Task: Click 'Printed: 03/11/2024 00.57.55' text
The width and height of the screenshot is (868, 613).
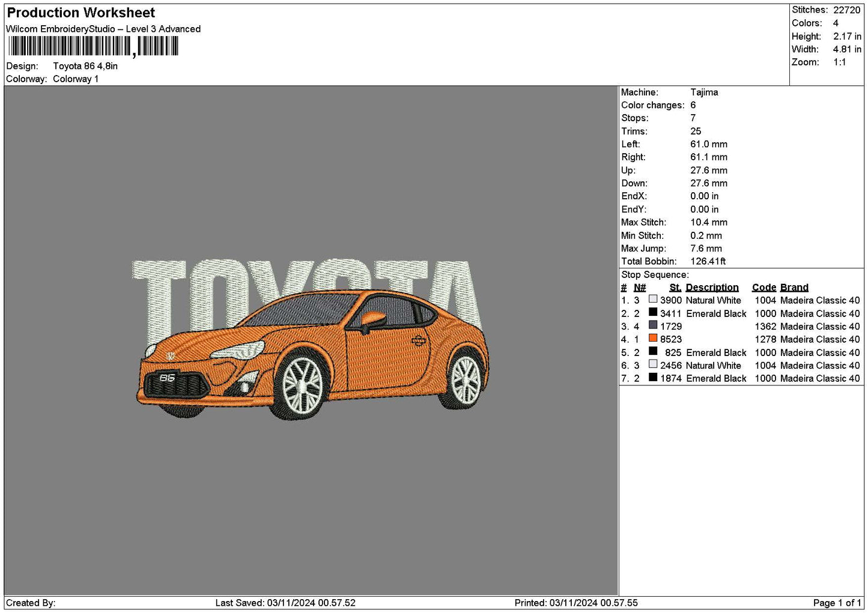Action: click(576, 603)
